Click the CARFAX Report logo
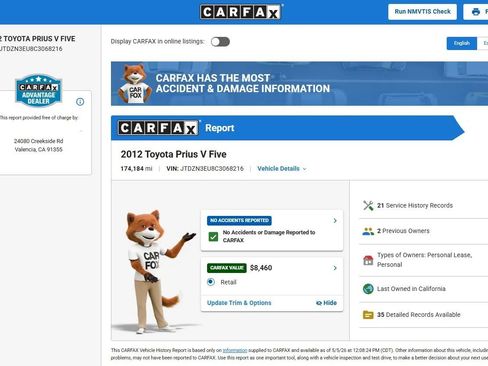 tap(158, 128)
